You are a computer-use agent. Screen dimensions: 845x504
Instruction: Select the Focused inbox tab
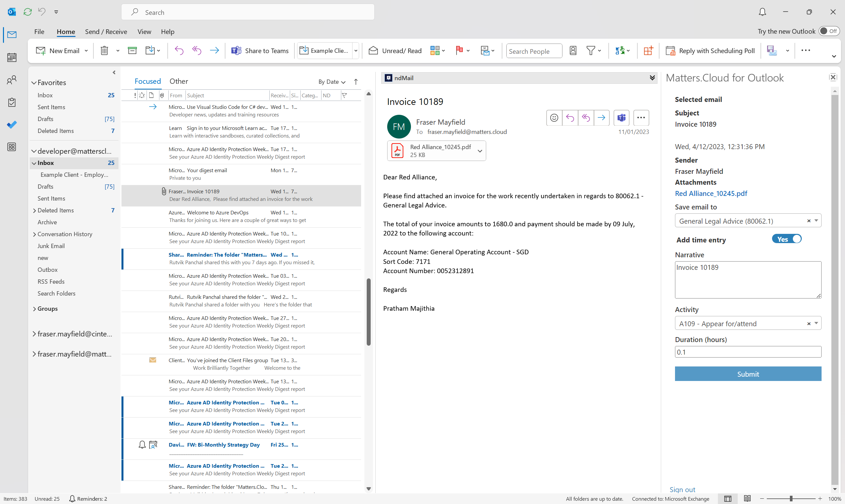tap(148, 81)
